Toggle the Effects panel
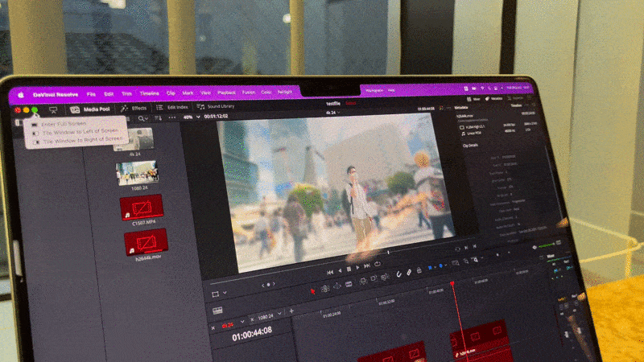This screenshot has width=644, height=362. [x=134, y=108]
